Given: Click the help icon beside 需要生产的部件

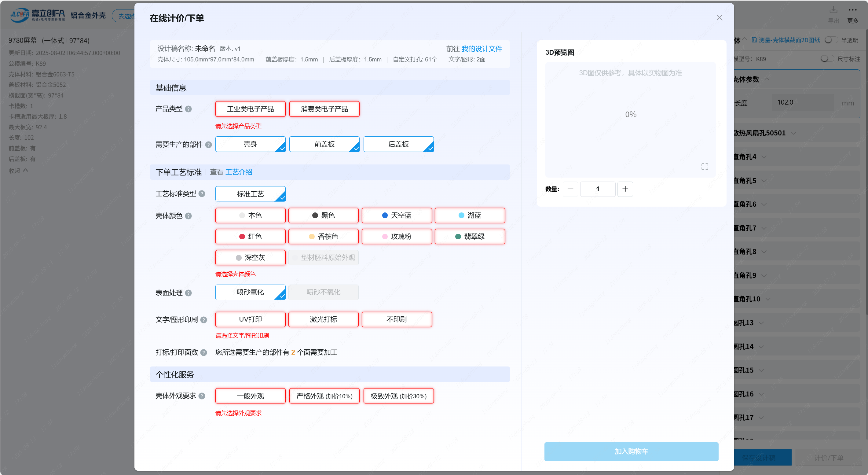Looking at the screenshot, I should tap(209, 145).
